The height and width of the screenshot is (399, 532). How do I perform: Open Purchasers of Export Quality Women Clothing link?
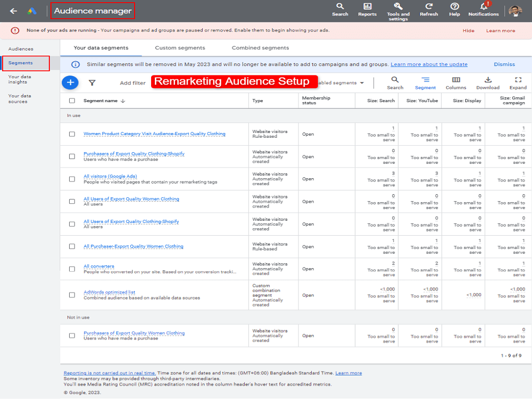click(x=134, y=333)
